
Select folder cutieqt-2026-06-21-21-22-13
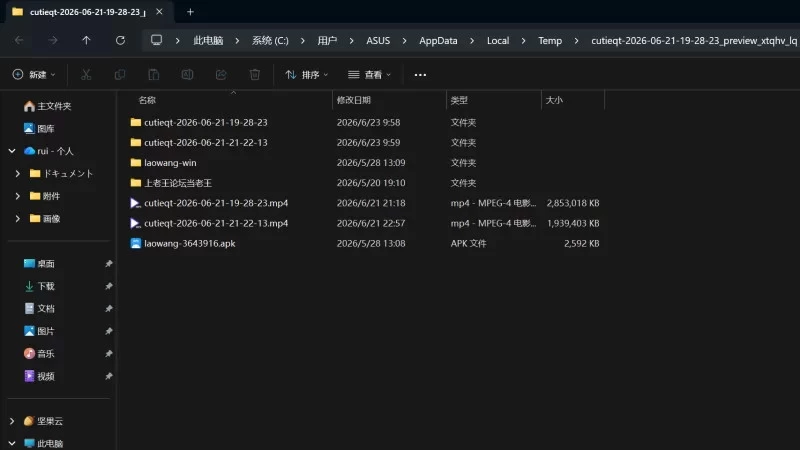pos(206,142)
